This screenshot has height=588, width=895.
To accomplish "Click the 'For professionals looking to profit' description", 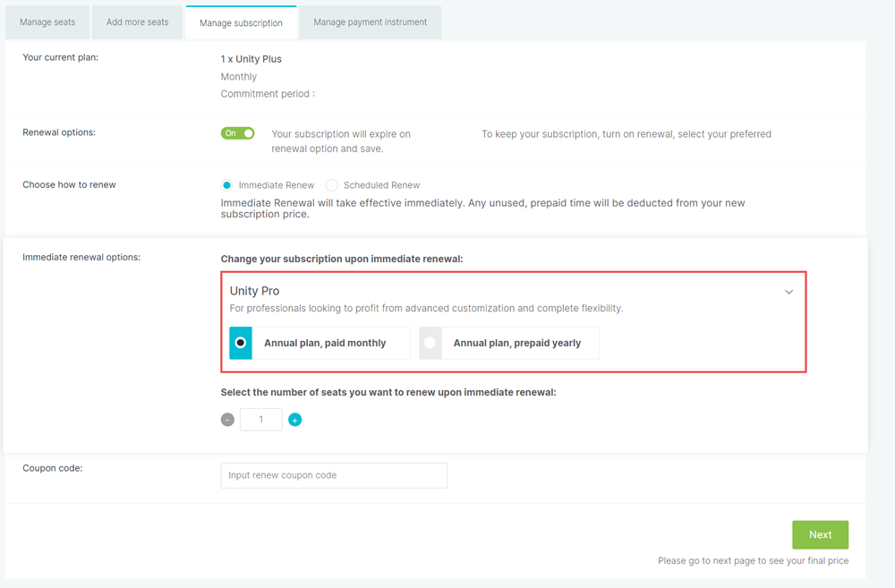I will click(x=426, y=308).
